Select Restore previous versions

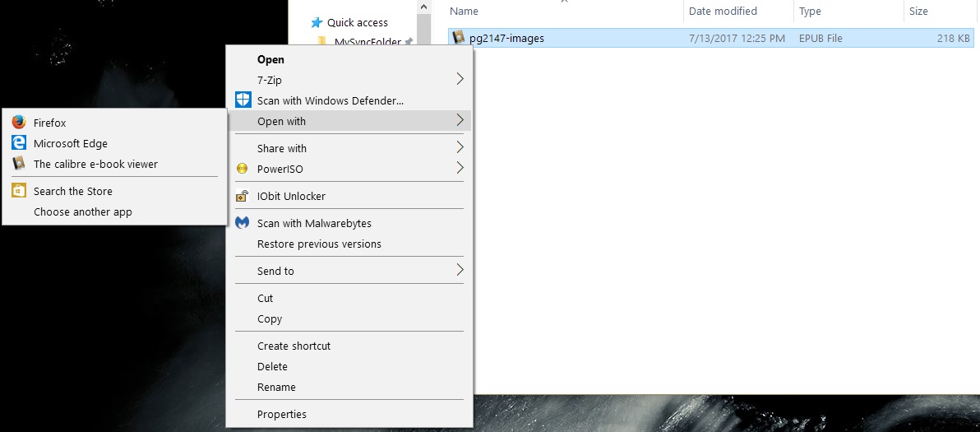pos(319,244)
